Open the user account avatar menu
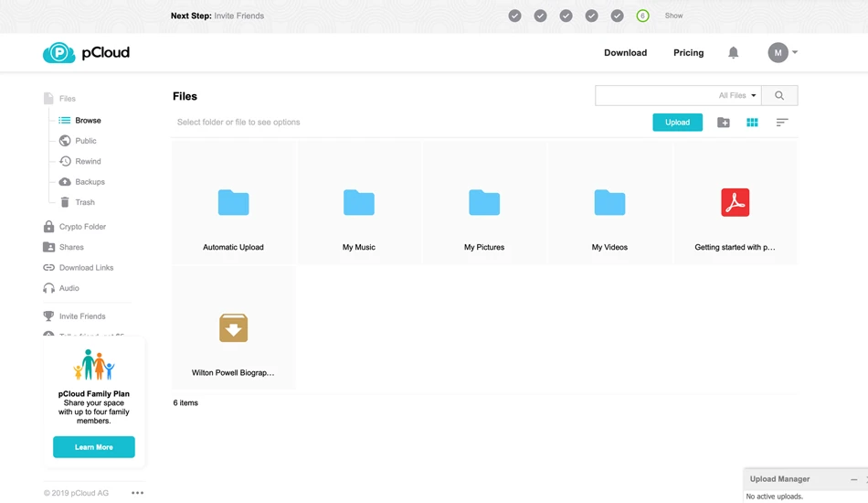 click(x=782, y=53)
